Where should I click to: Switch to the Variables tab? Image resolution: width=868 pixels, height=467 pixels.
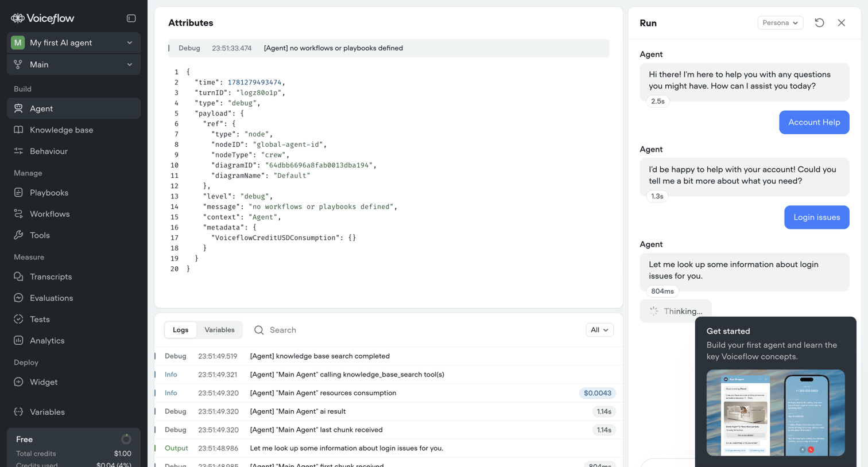pyautogui.click(x=219, y=330)
